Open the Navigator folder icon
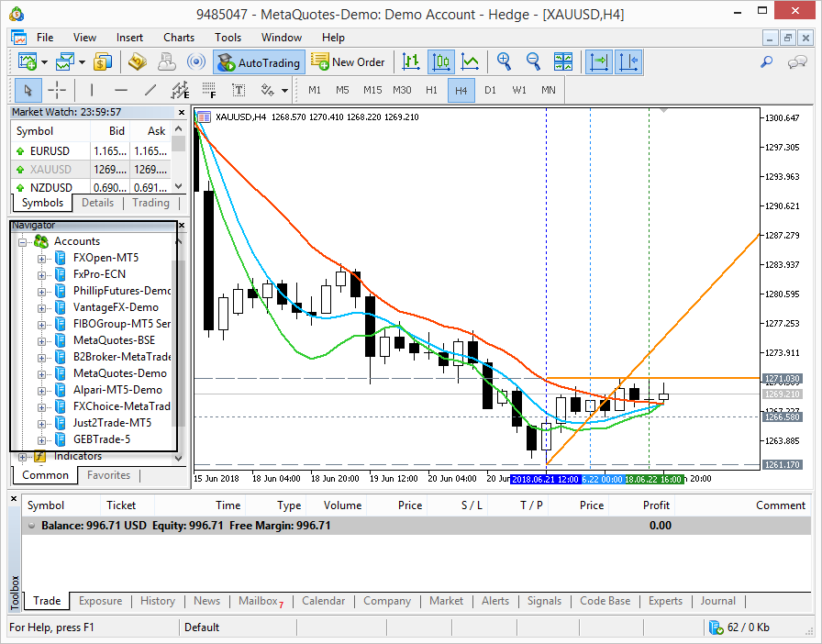This screenshot has height=644, width=822. [138, 62]
